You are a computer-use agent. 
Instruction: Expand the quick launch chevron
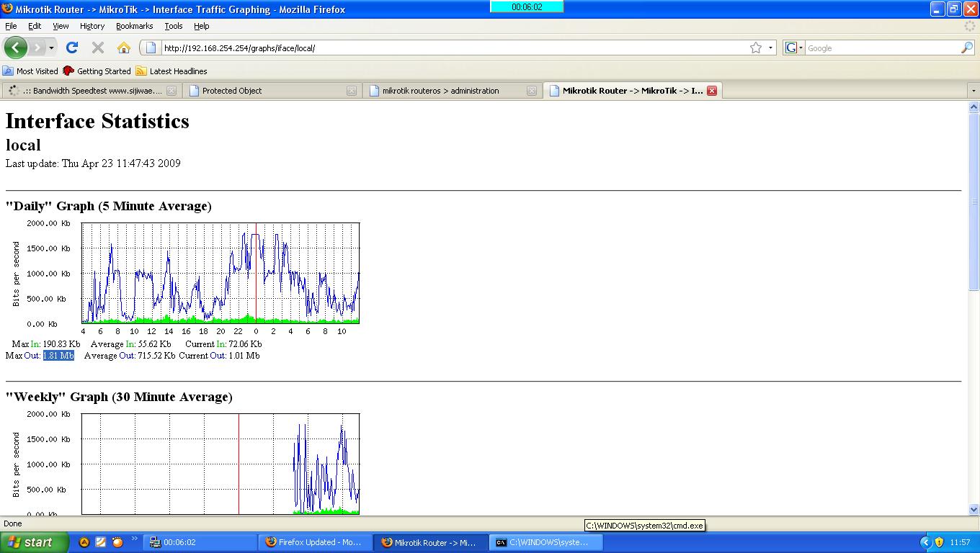[134, 539]
